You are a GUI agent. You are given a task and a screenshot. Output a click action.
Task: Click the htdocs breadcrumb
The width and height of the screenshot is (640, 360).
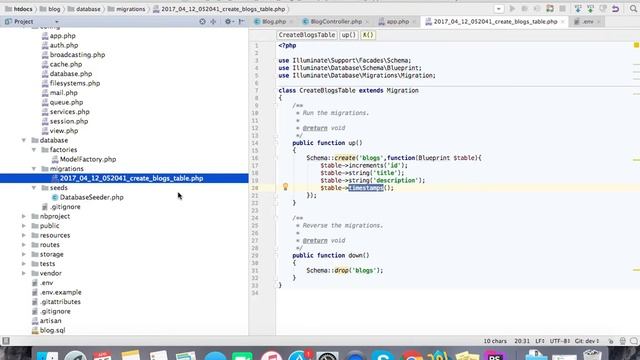coord(19,9)
